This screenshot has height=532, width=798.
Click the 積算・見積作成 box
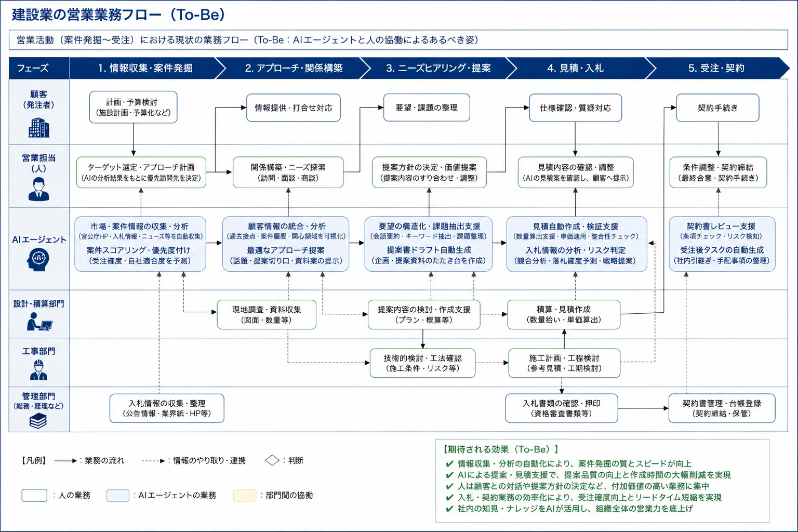(564, 314)
